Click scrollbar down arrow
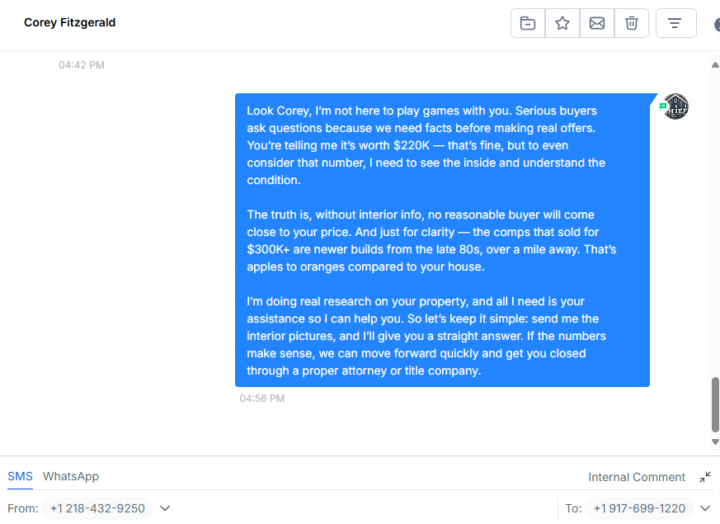 [x=715, y=442]
